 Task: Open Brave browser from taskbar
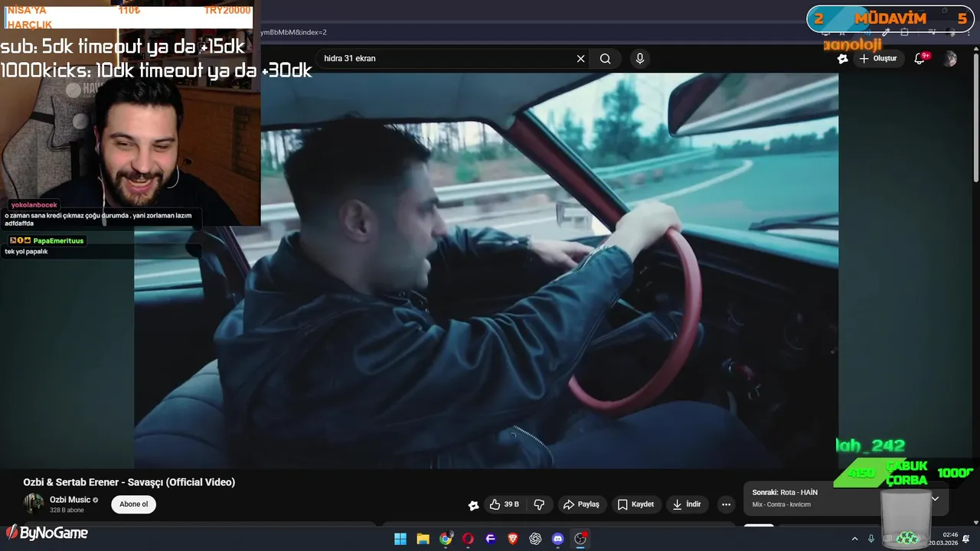(513, 539)
